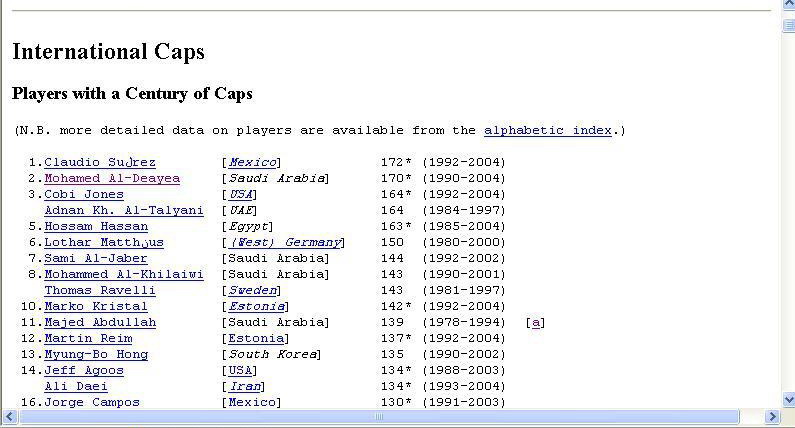This screenshot has height=428, width=795.
Task: Open Thomas Ravelli player link
Action: coord(100,291)
